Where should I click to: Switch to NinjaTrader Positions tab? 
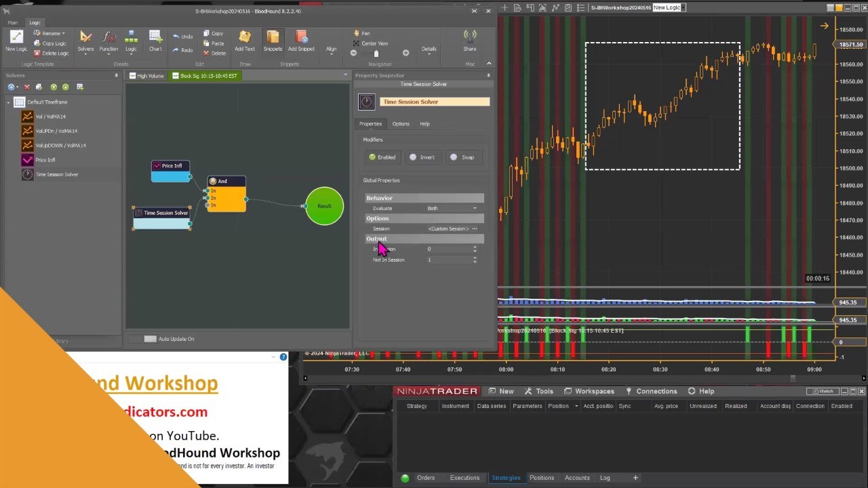(x=542, y=478)
